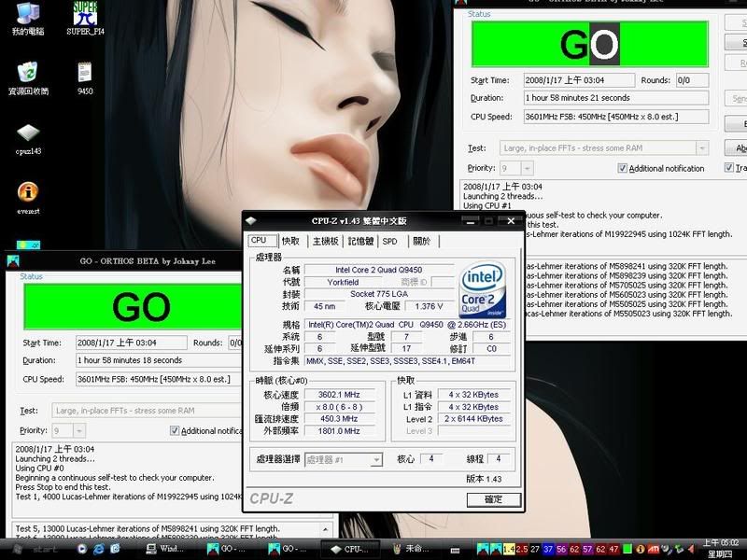Select the 9450 text file icon
This screenshot has width=747, height=560.
(85, 78)
